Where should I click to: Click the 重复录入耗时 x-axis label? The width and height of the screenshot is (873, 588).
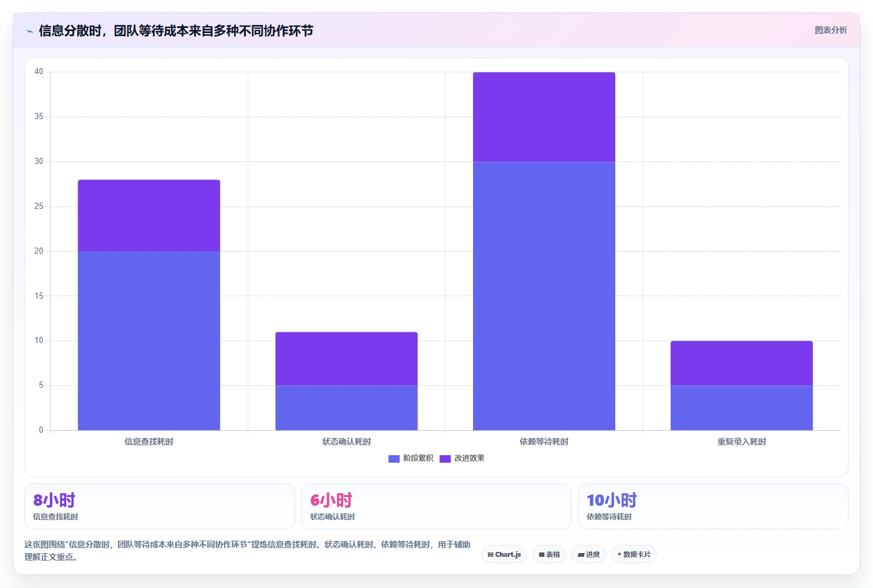point(741,441)
